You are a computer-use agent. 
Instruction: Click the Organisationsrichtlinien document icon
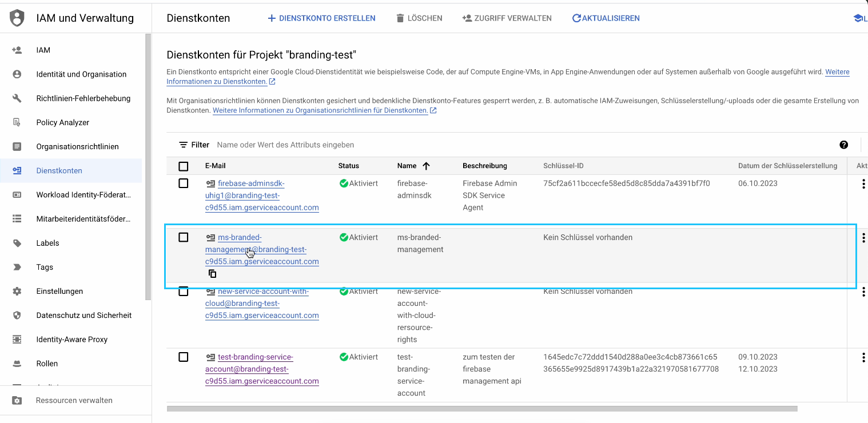tap(17, 146)
